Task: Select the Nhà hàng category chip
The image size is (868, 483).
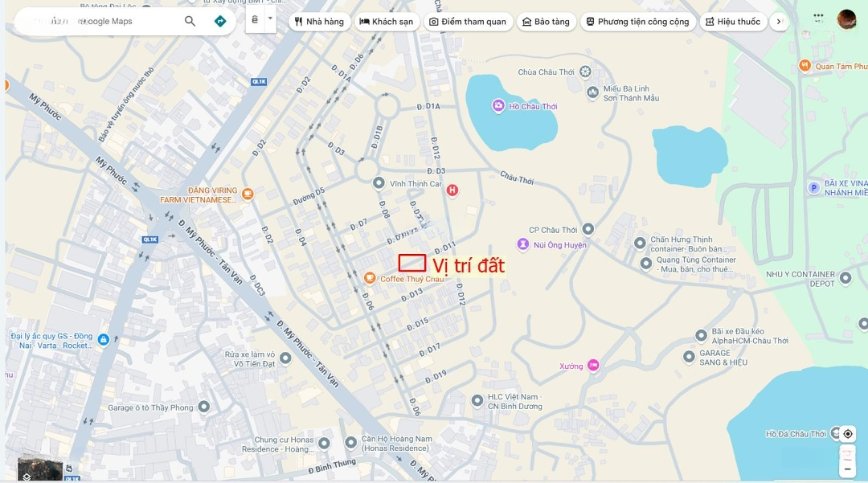Action: (x=319, y=22)
